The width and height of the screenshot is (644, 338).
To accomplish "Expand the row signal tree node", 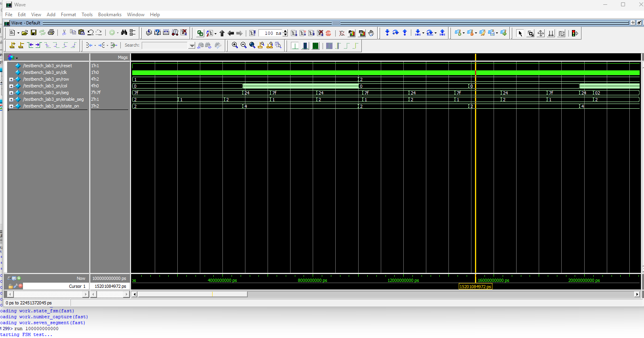I will (x=11, y=79).
